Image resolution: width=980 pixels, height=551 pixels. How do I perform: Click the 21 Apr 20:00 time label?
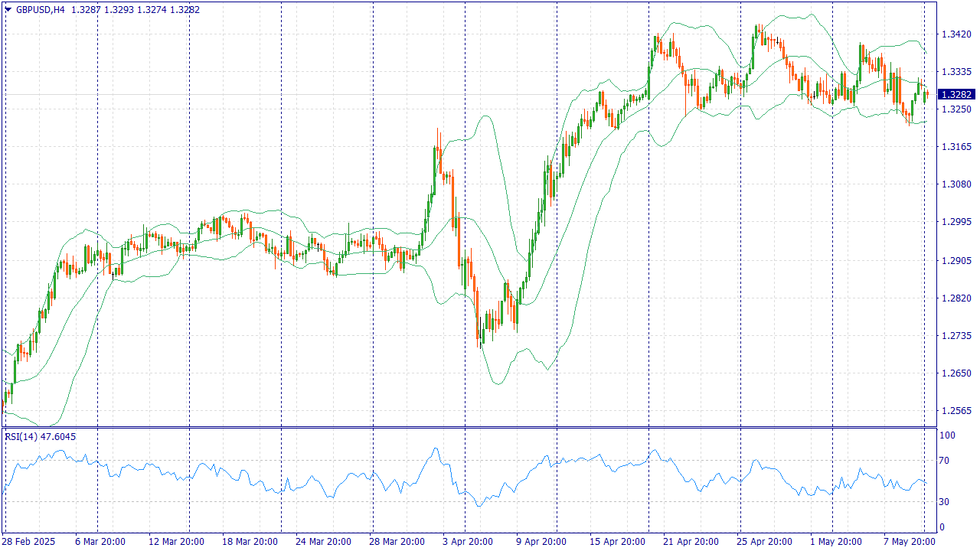[x=691, y=541]
